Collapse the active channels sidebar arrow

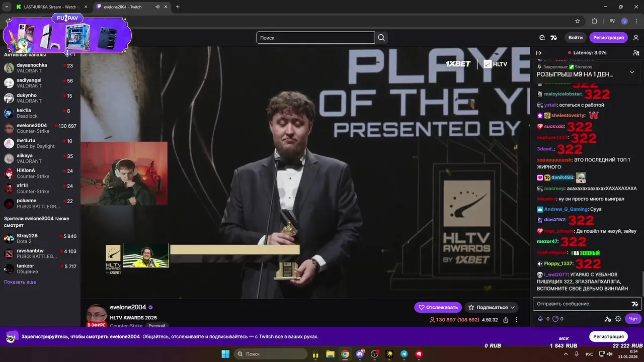(71, 54)
